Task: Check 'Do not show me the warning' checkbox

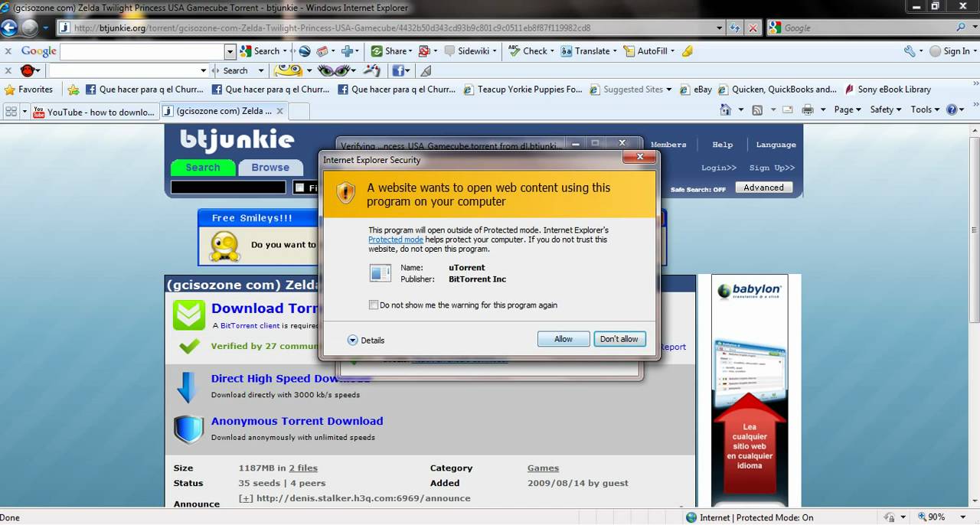Action: click(374, 305)
